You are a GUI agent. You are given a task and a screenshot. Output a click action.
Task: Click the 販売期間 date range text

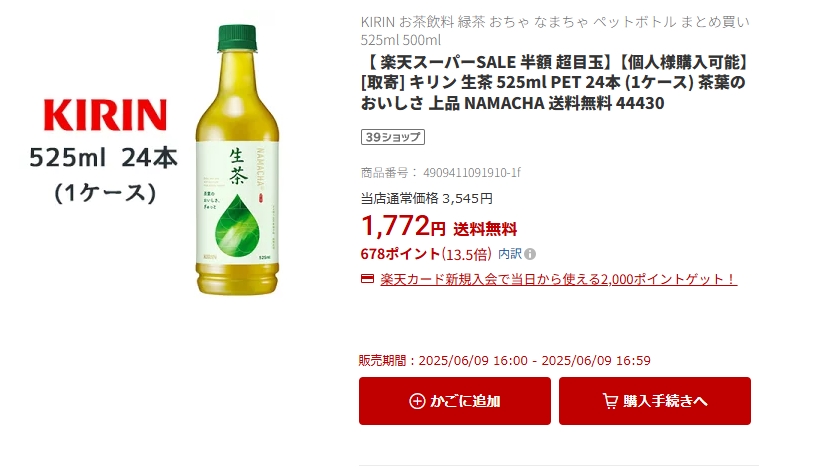click(x=505, y=361)
